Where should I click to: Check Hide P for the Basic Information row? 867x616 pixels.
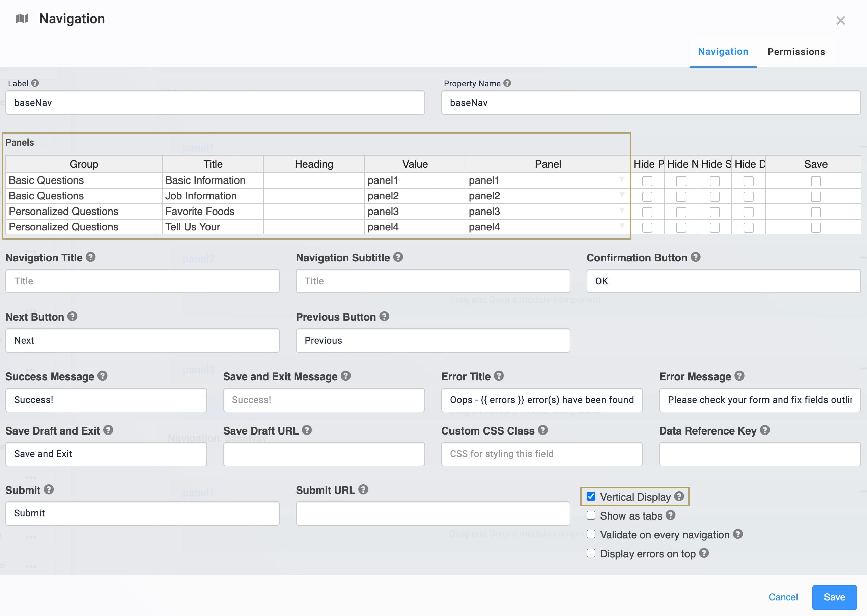[647, 181]
